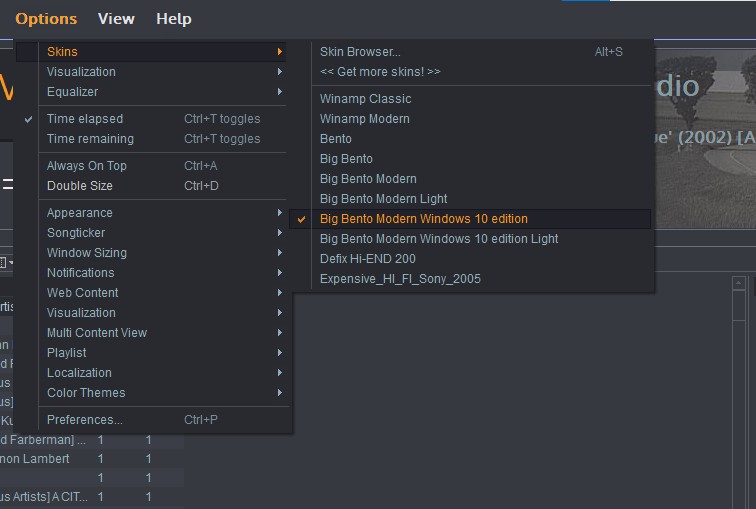Click the Get more skins link

click(471, 72)
